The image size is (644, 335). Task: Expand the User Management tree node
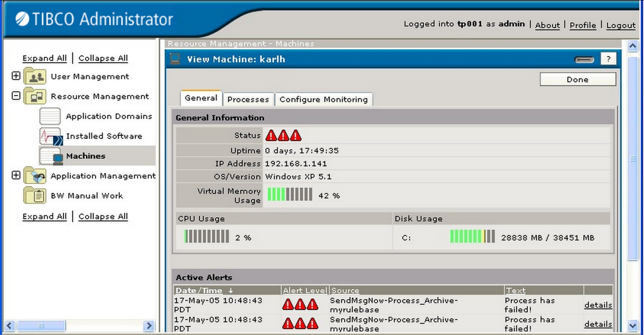pyautogui.click(x=16, y=76)
